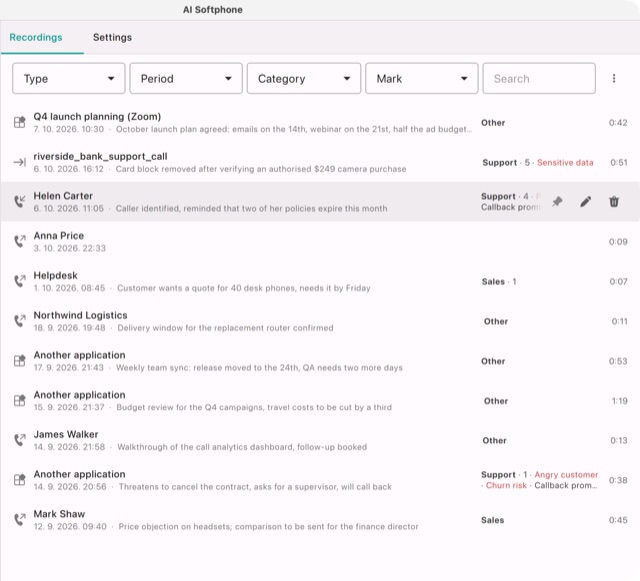This screenshot has width=640, height=581.
Task: Click the Budget review Q4 campaigns summary
Action: tap(254, 407)
